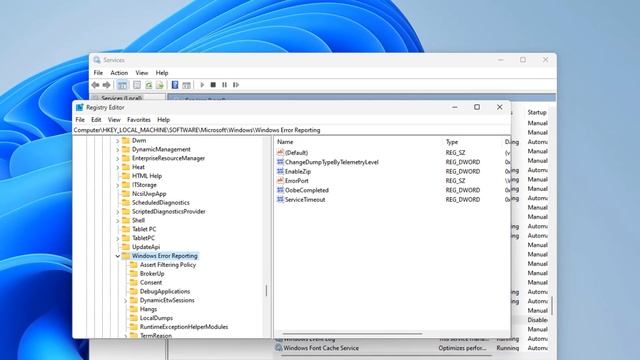Expand the TabletPC registry key
Viewport: 640px width, 360px height.
(118, 238)
